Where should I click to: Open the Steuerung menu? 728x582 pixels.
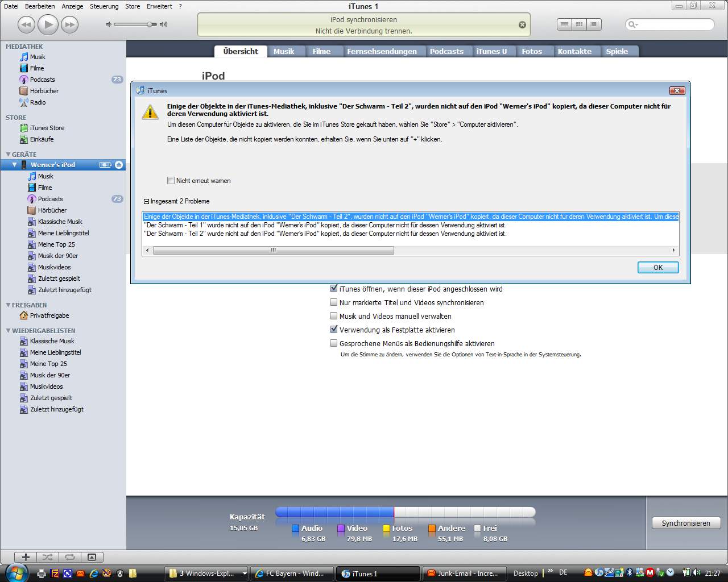click(104, 6)
